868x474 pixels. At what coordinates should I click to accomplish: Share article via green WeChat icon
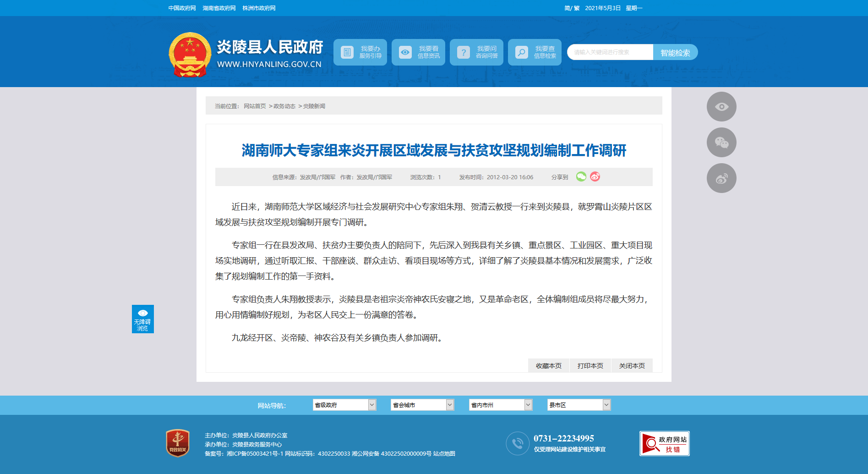(x=581, y=177)
